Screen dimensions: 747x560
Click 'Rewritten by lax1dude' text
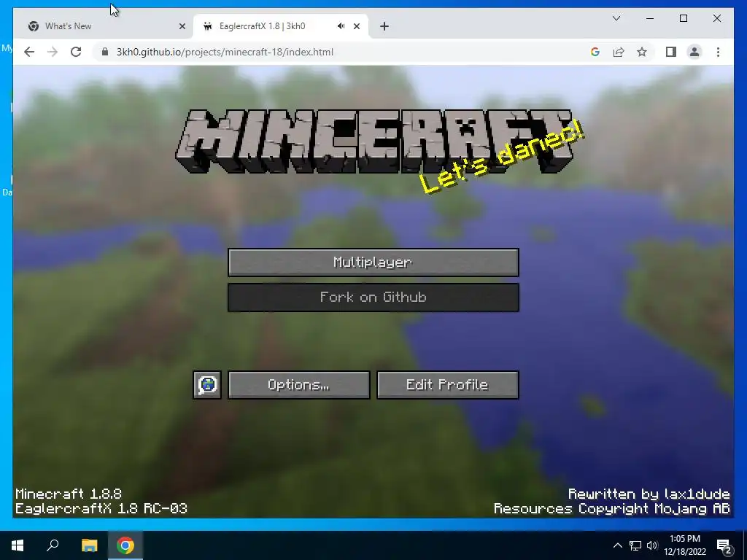click(x=649, y=494)
